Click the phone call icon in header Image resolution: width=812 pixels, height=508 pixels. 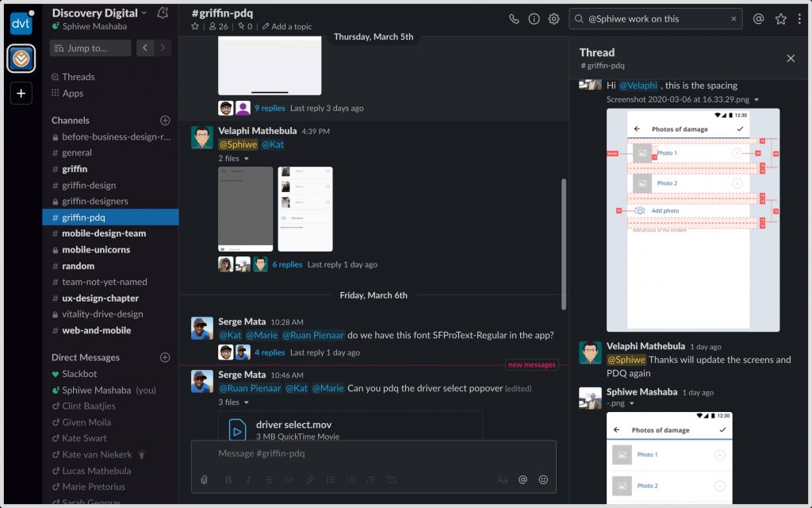(x=514, y=19)
